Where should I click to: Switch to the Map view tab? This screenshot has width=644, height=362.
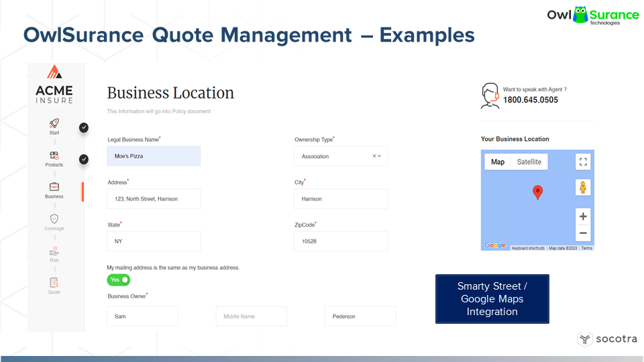[497, 162]
